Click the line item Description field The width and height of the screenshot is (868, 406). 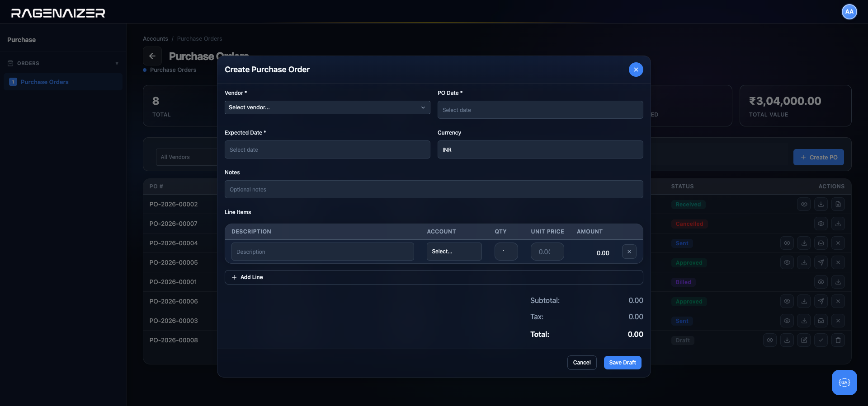click(x=323, y=252)
